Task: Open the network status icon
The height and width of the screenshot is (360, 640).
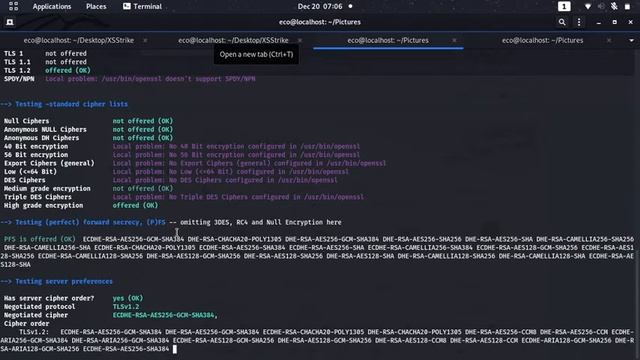Action: pos(587,7)
